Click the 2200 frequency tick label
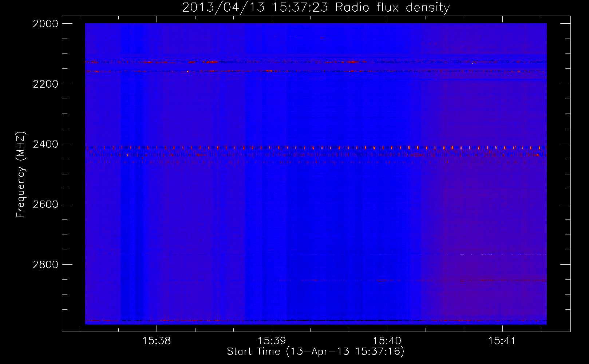589x364 pixels. (x=46, y=84)
